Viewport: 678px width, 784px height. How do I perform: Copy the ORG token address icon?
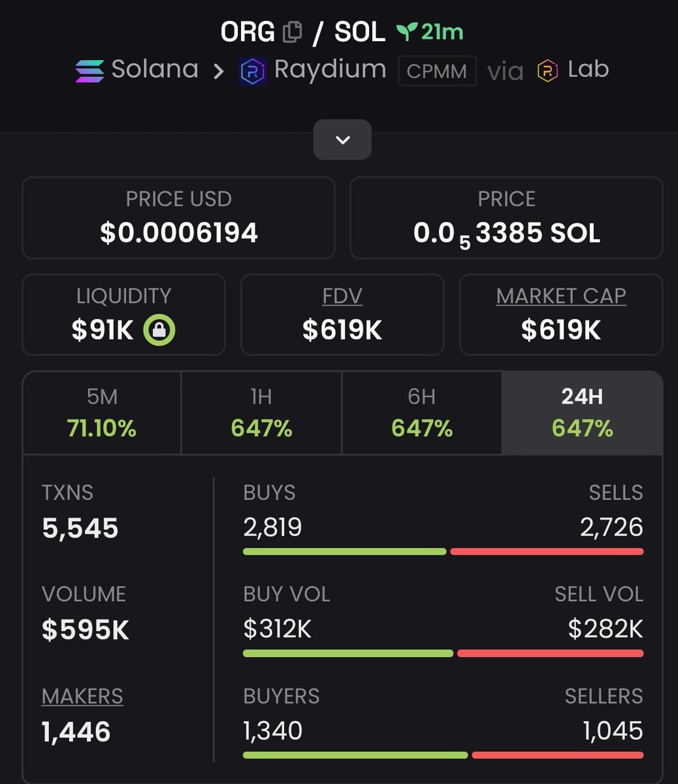(x=293, y=32)
